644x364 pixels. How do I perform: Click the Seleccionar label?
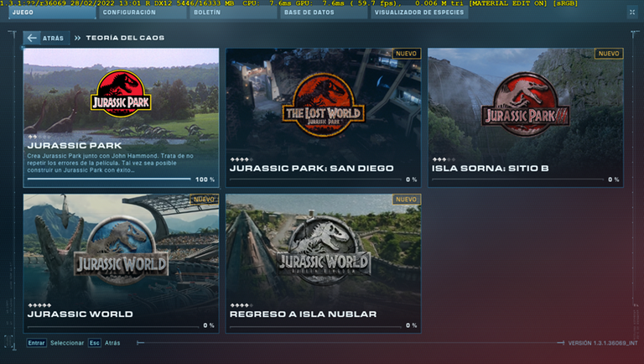coord(67,343)
